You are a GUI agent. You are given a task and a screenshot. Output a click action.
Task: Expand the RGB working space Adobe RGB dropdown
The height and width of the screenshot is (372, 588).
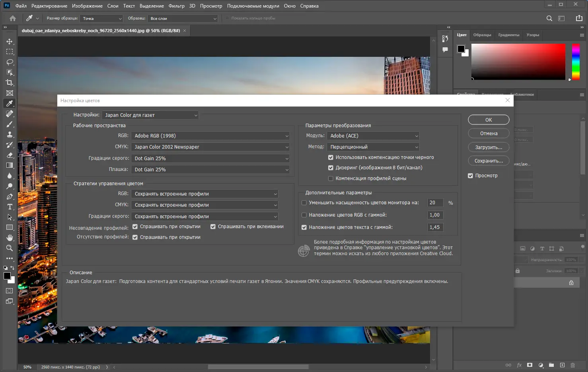(x=210, y=136)
